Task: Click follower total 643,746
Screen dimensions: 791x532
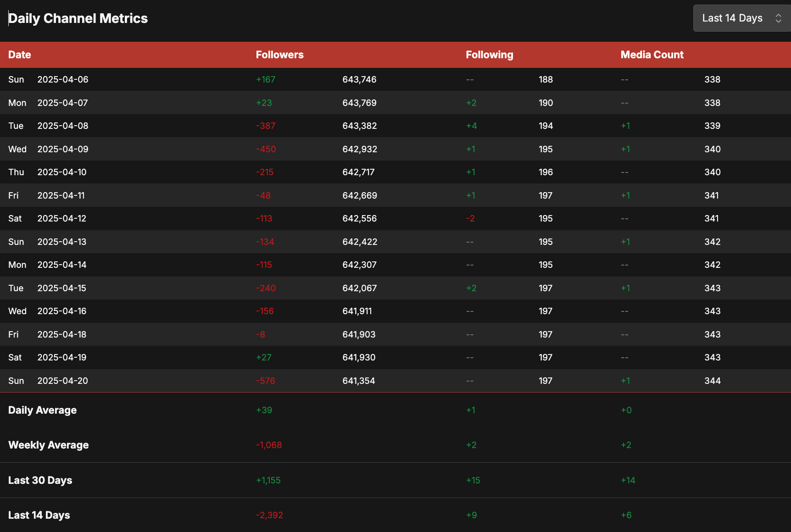Action: (x=359, y=79)
